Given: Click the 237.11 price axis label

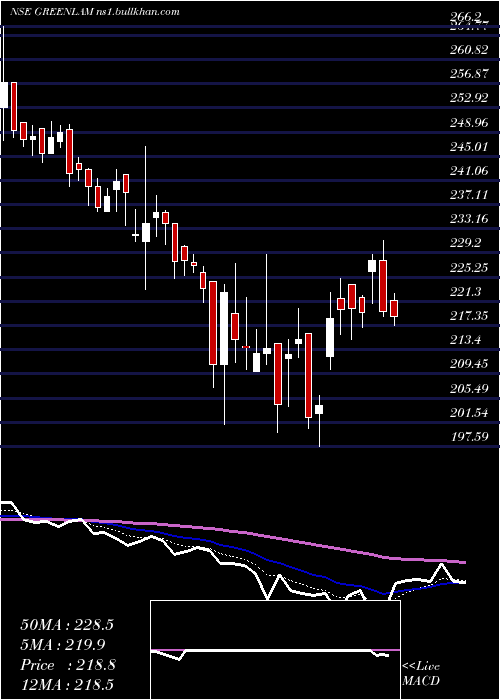Looking at the screenshot, I should click(x=468, y=195).
